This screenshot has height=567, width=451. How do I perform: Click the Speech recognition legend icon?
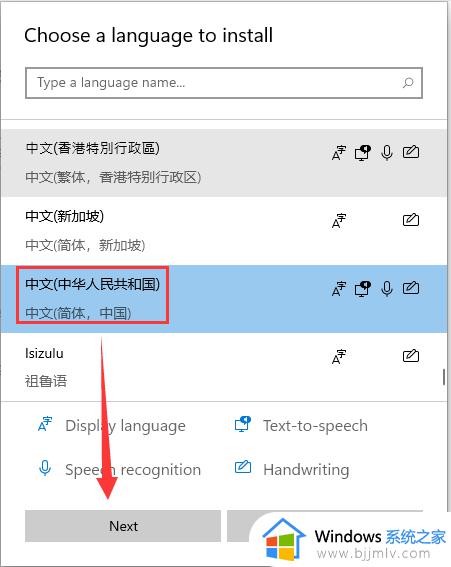[45, 468]
